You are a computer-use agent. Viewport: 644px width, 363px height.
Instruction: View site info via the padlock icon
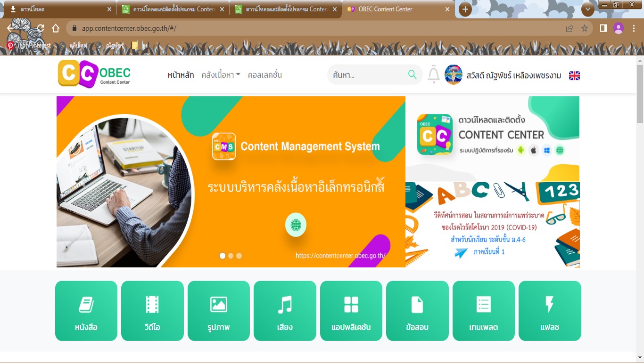(x=74, y=28)
